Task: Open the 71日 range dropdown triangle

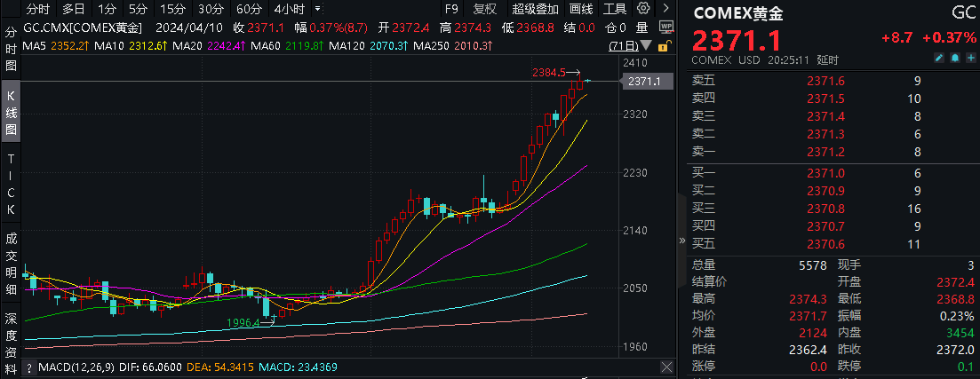Action: tap(646, 45)
